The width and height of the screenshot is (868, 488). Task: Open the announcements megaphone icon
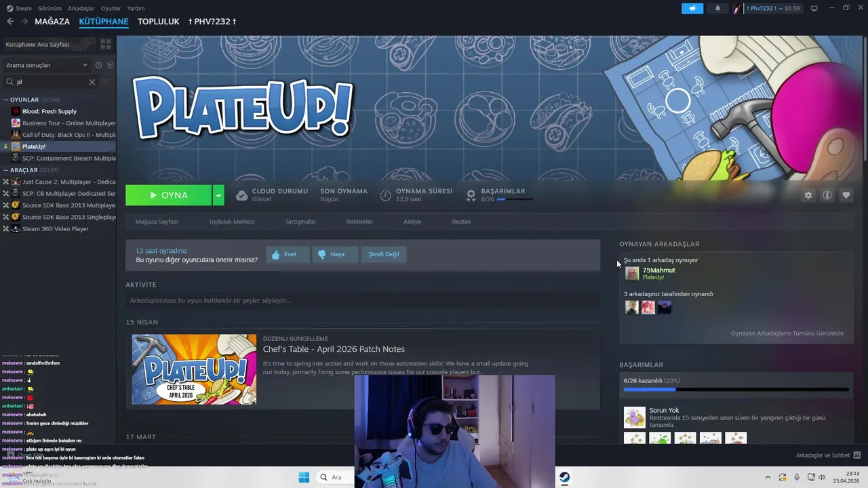click(x=692, y=8)
